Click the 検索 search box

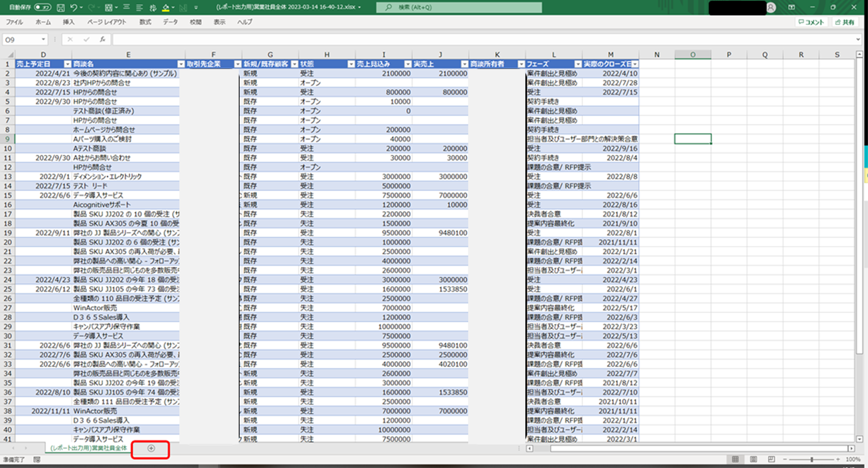[459, 7]
